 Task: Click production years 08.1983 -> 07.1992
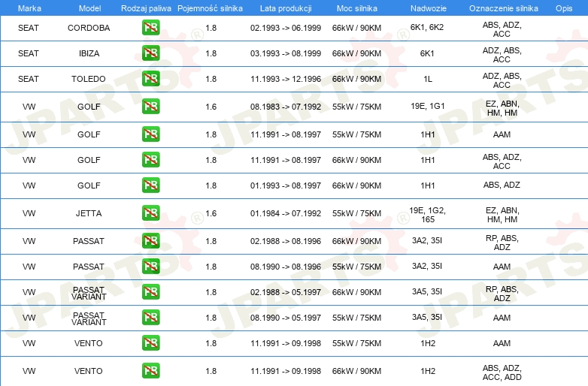click(x=286, y=107)
